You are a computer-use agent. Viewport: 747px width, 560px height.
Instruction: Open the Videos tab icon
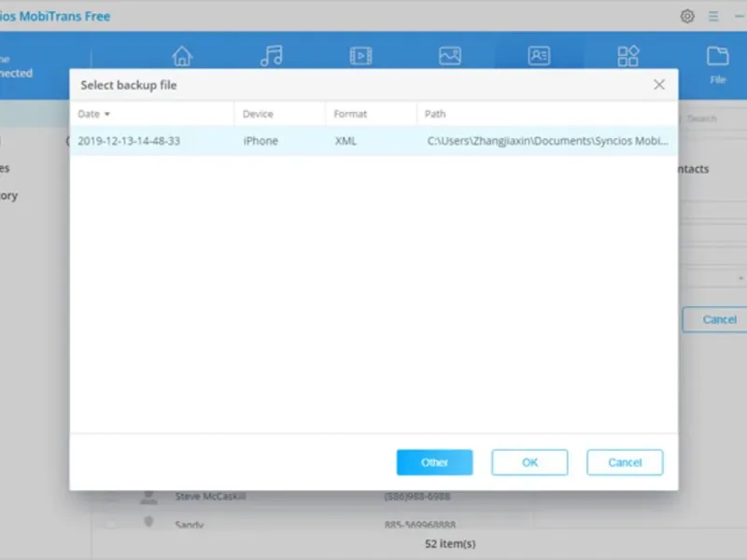tap(360, 56)
